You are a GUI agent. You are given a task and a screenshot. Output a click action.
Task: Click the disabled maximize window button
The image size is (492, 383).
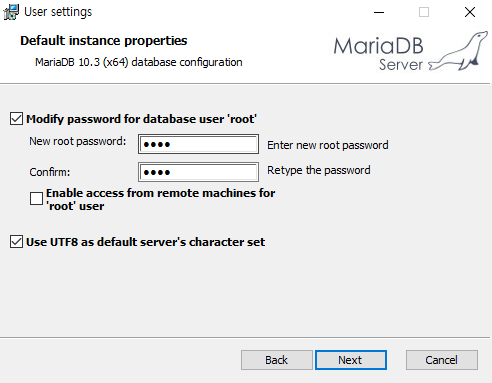point(424,12)
